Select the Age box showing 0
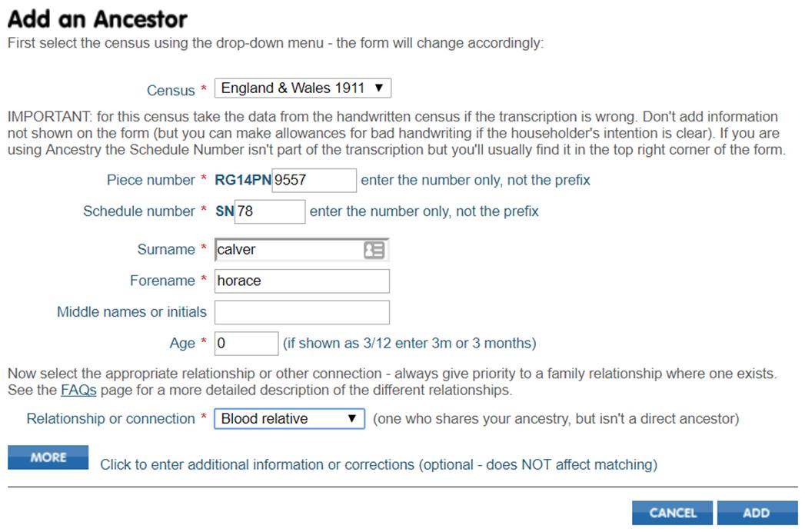This screenshot has height=532, width=805. point(247,343)
